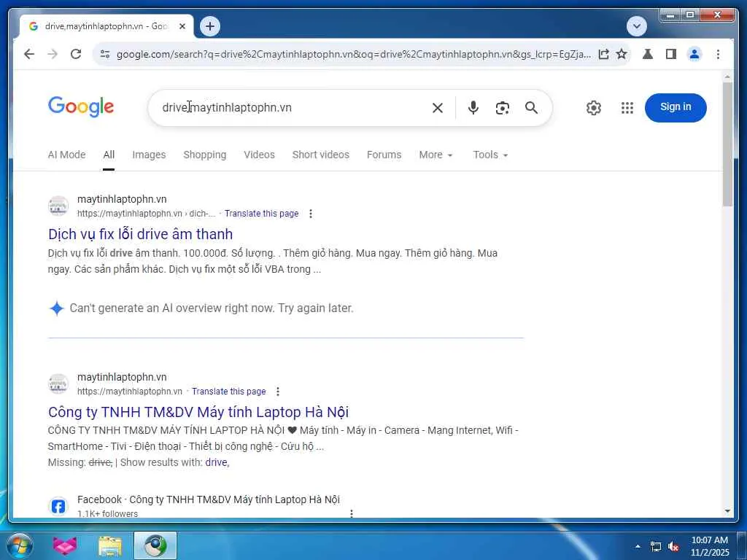Click the muted volume tray icon
This screenshot has height=560, width=747.
click(673, 547)
